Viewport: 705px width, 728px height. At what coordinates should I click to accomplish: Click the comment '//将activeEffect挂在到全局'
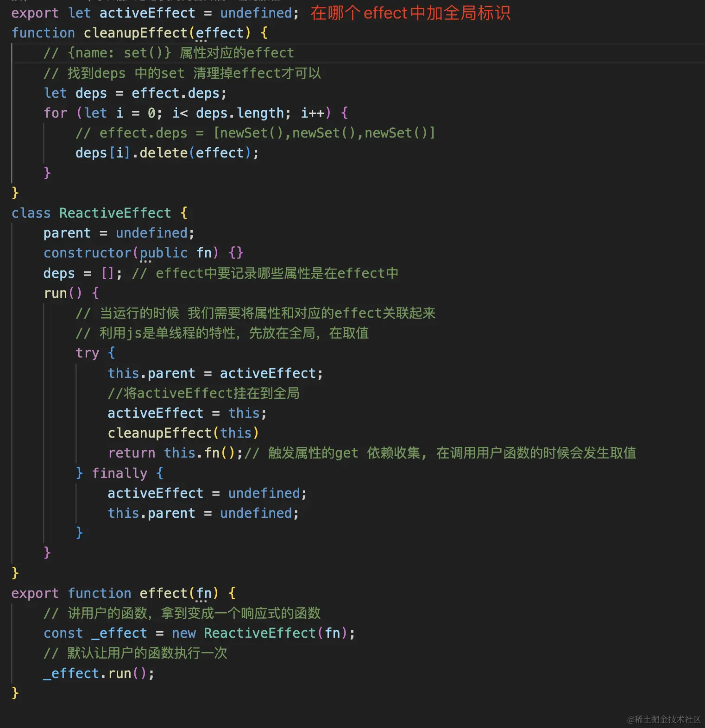tap(203, 393)
